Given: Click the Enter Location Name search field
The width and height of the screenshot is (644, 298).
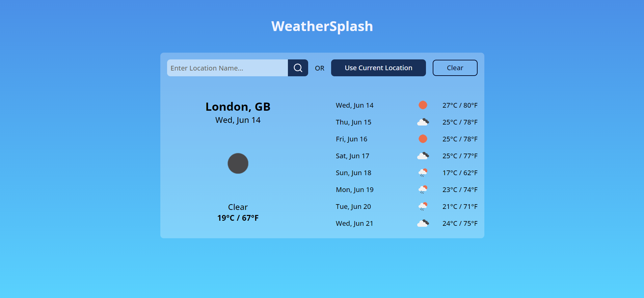Looking at the screenshot, I should tap(227, 68).
